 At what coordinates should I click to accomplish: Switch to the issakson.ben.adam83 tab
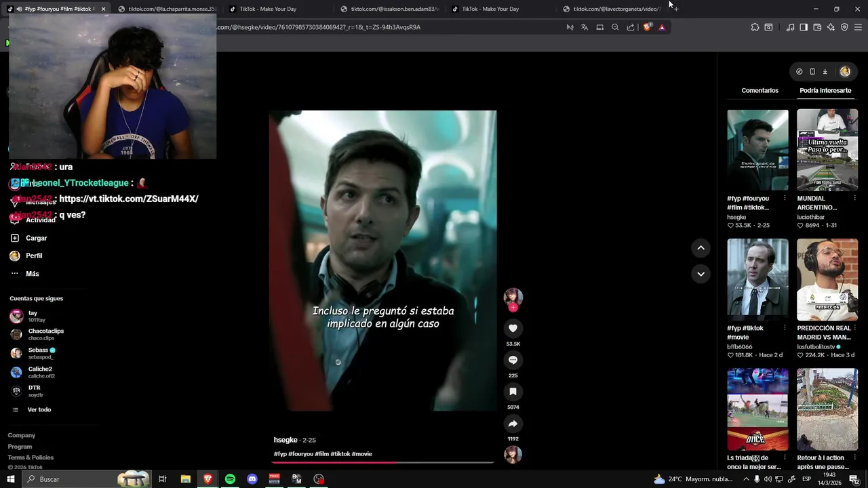(389, 9)
